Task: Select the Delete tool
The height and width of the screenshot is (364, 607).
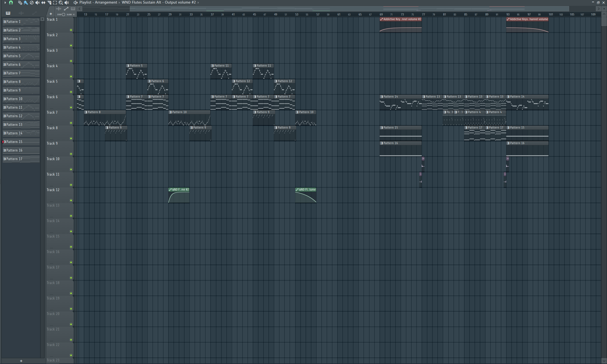Action: pyautogui.click(x=32, y=2)
